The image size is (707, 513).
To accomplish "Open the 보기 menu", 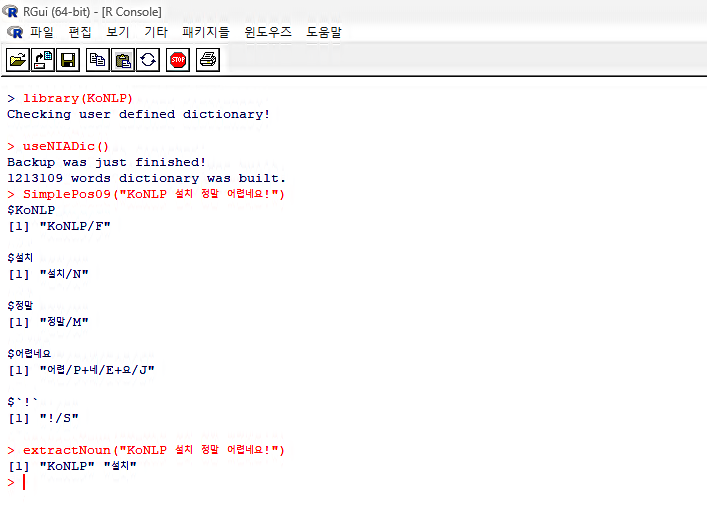I will coord(118,32).
